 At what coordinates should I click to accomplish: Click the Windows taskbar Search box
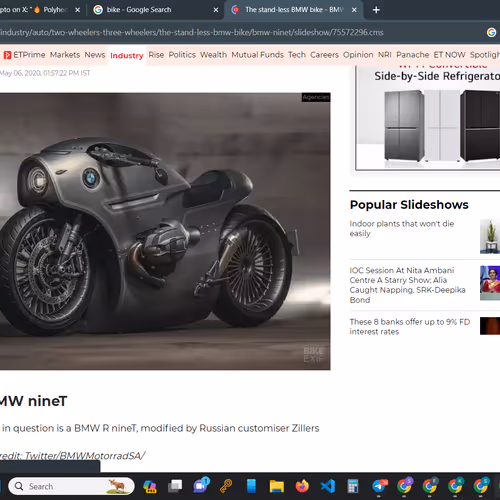71,486
